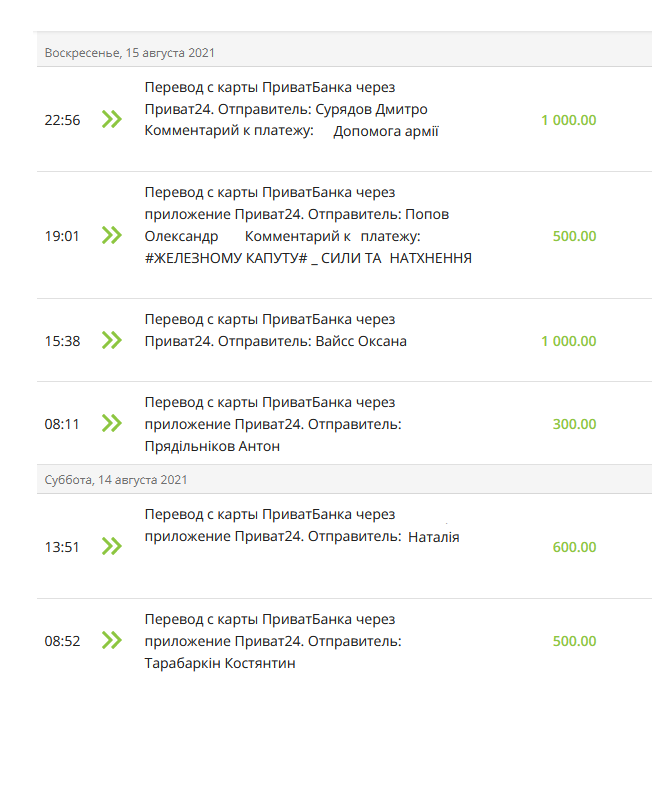Click the green arrows icon at 13:51
Screen dimensions: 661x790
(x=112, y=547)
